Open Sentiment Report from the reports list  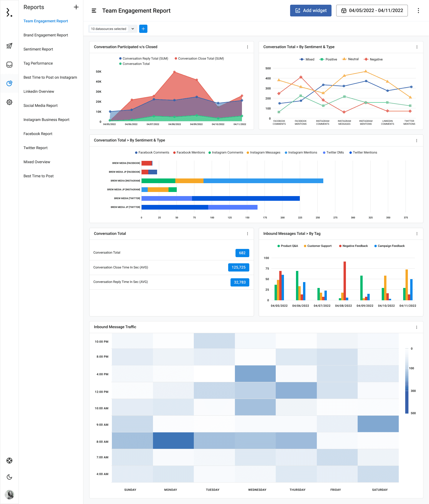[x=38, y=49]
